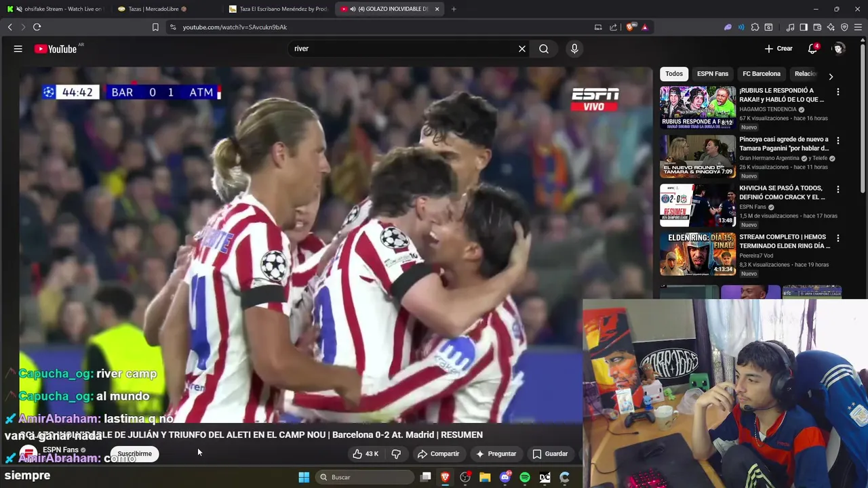The image size is (868, 488).
Task: Open Spotify from the taskbar
Action: click(x=525, y=477)
